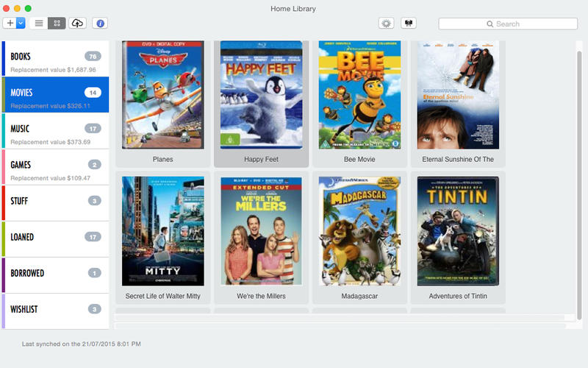
Task: Select the Happy Feet cover
Action: pos(261,95)
